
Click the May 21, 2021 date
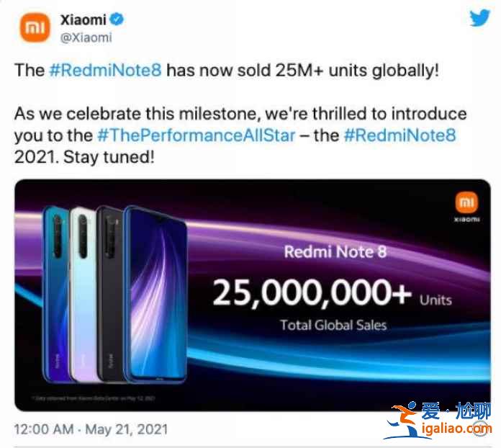point(127,429)
